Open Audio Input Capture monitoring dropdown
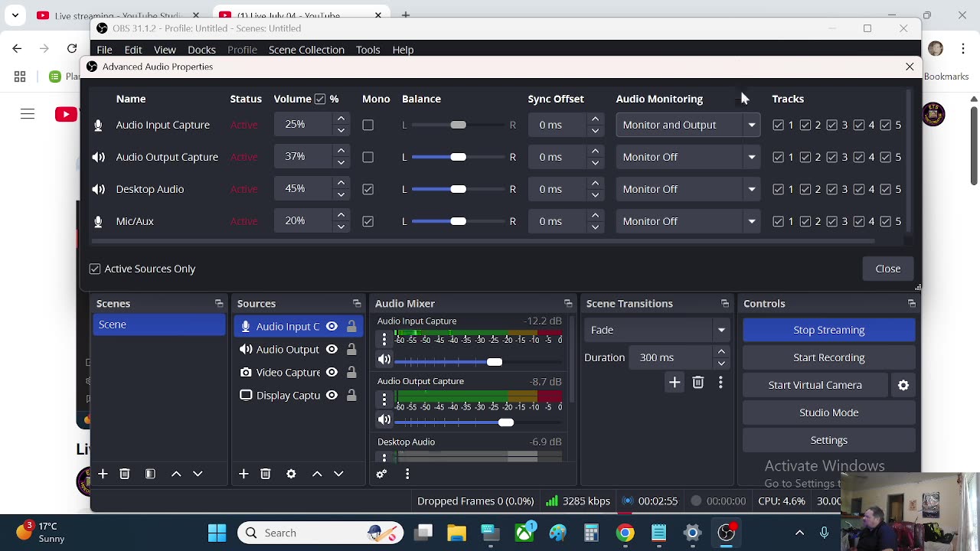This screenshot has height=551, width=980. (x=688, y=125)
